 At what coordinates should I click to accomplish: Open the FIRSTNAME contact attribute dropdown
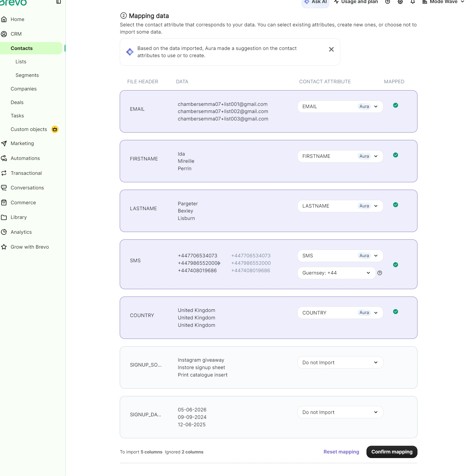pyautogui.click(x=340, y=156)
